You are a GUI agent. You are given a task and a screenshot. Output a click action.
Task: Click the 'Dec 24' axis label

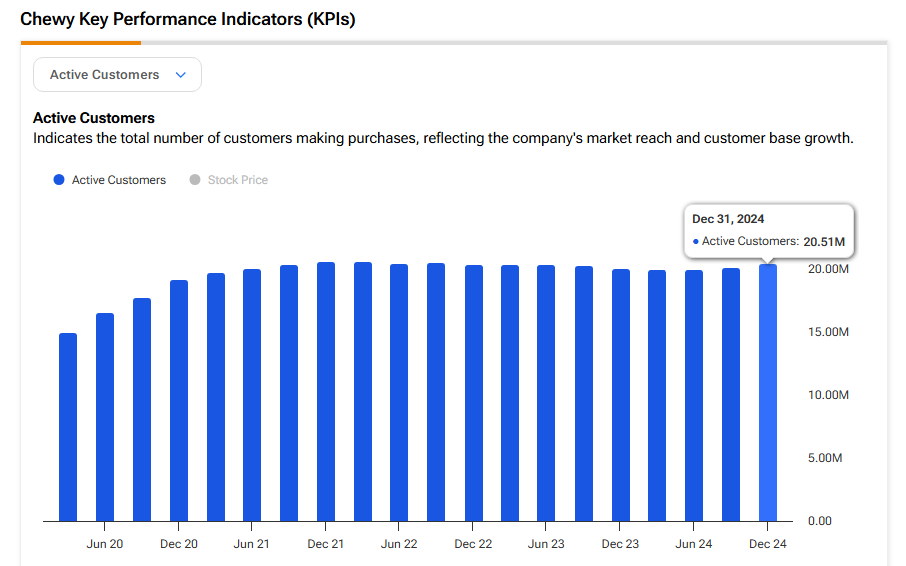pos(767,544)
